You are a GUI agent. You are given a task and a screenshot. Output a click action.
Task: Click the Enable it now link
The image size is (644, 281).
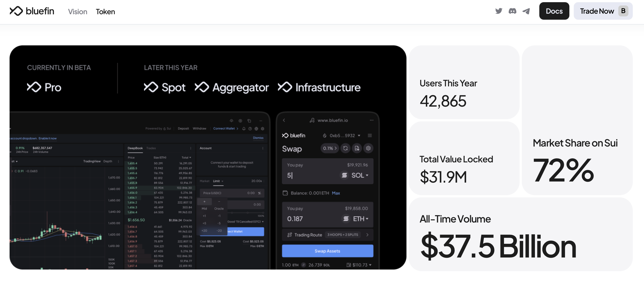[48, 138]
